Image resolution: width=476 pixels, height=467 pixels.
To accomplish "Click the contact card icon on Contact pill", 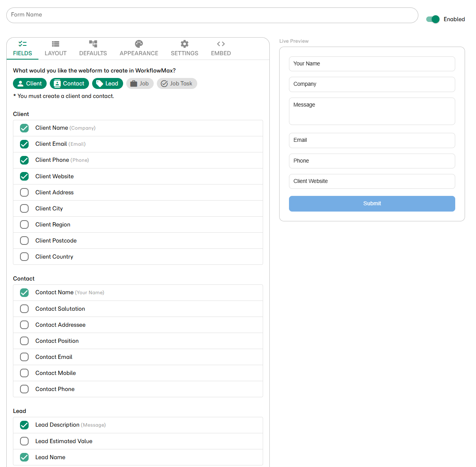I will (x=57, y=83).
